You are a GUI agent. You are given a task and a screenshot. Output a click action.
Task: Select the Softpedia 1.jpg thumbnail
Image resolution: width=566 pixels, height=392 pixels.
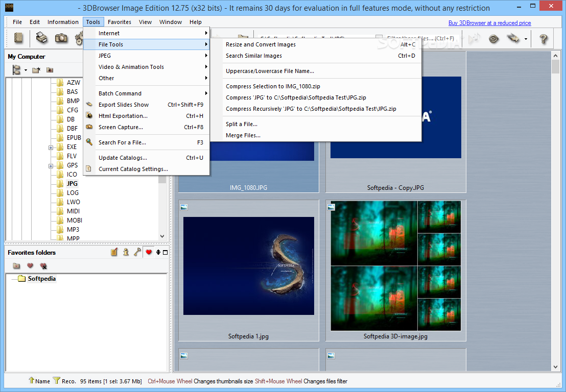point(249,271)
